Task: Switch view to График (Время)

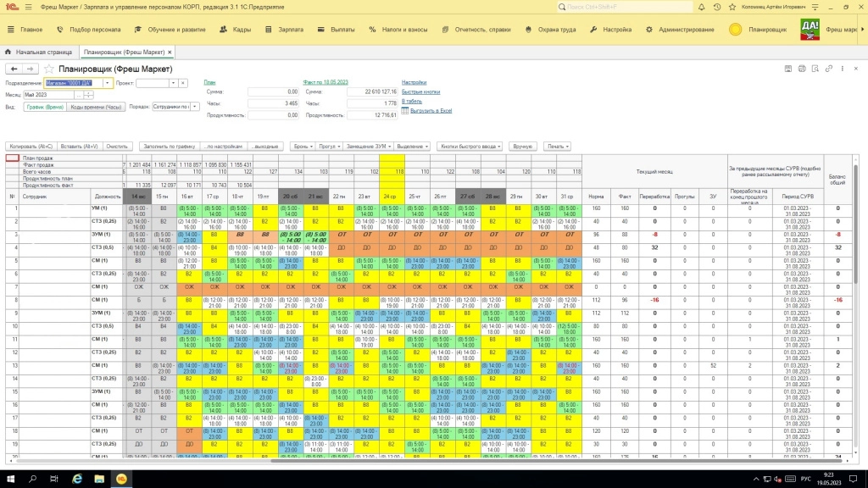Action: click(43, 108)
